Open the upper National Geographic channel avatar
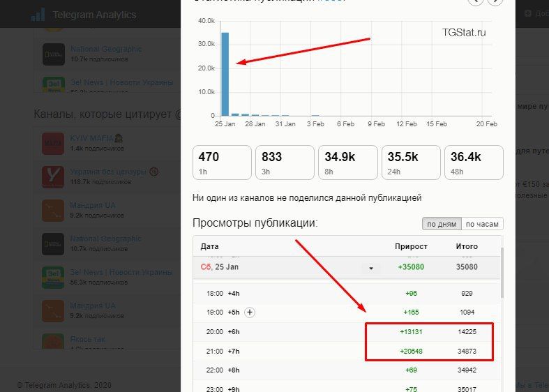 (54, 54)
